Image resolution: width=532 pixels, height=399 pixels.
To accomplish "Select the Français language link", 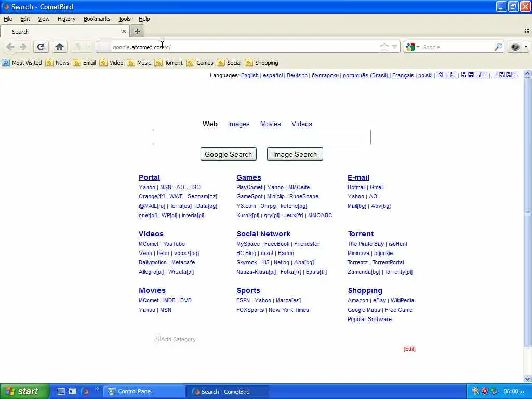I will (403, 75).
